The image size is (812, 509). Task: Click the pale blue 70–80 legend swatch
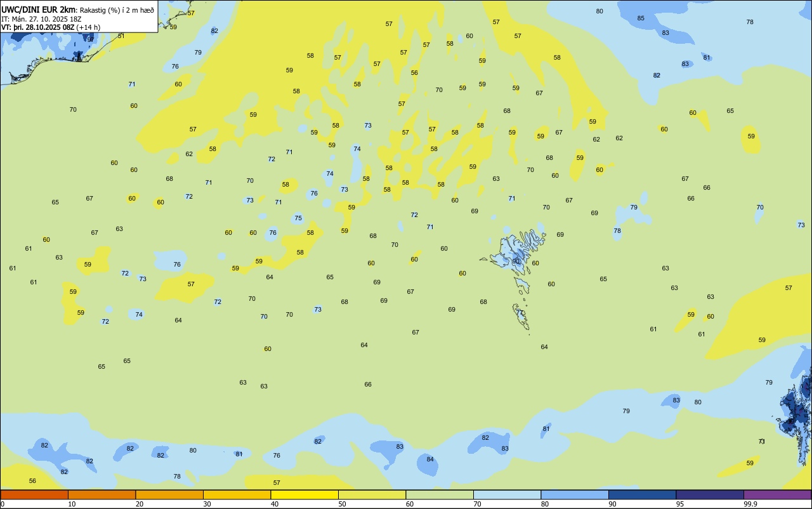[x=507, y=494]
